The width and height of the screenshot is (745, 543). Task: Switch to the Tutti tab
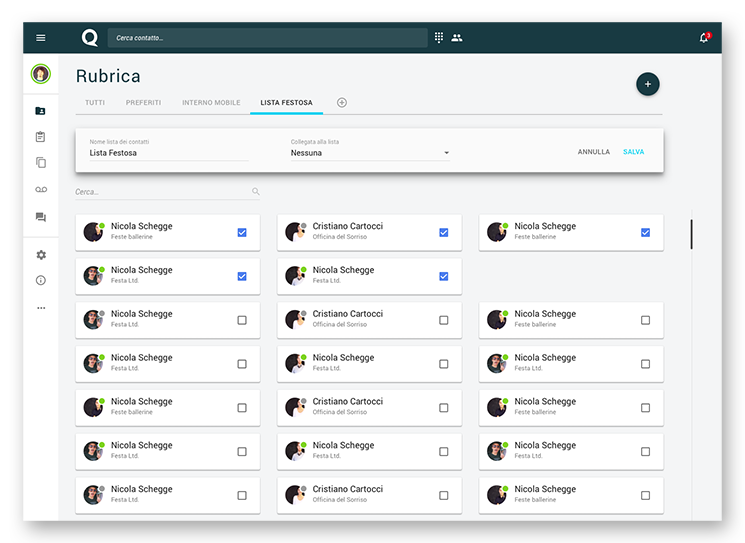[95, 103]
